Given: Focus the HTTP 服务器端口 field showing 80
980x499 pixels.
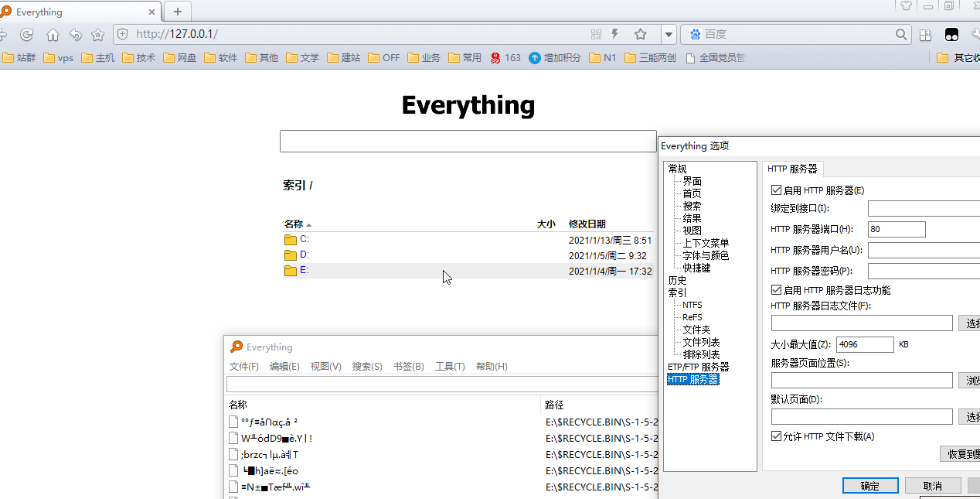Looking at the screenshot, I should pos(897,229).
